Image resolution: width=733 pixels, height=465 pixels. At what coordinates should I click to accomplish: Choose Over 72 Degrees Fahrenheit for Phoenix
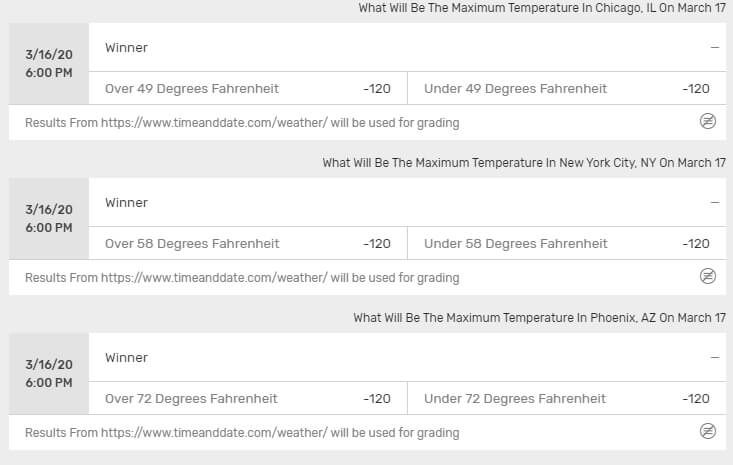pyautogui.click(x=248, y=399)
